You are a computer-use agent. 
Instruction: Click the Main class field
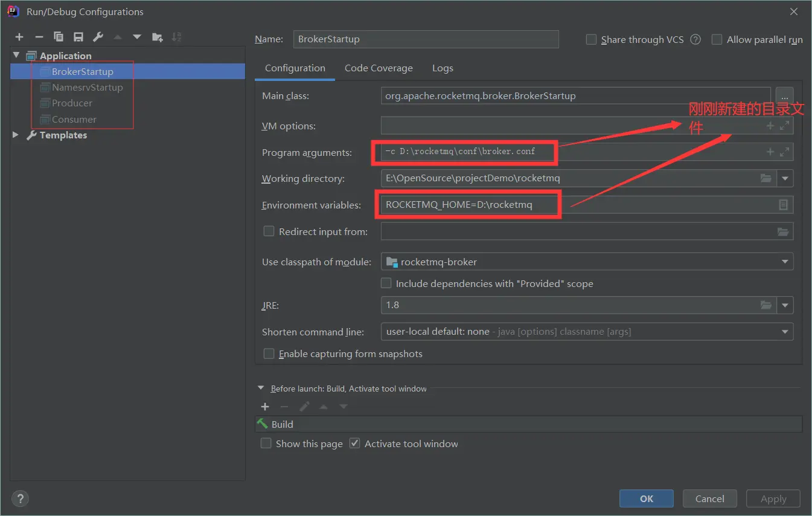pyautogui.click(x=576, y=95)
